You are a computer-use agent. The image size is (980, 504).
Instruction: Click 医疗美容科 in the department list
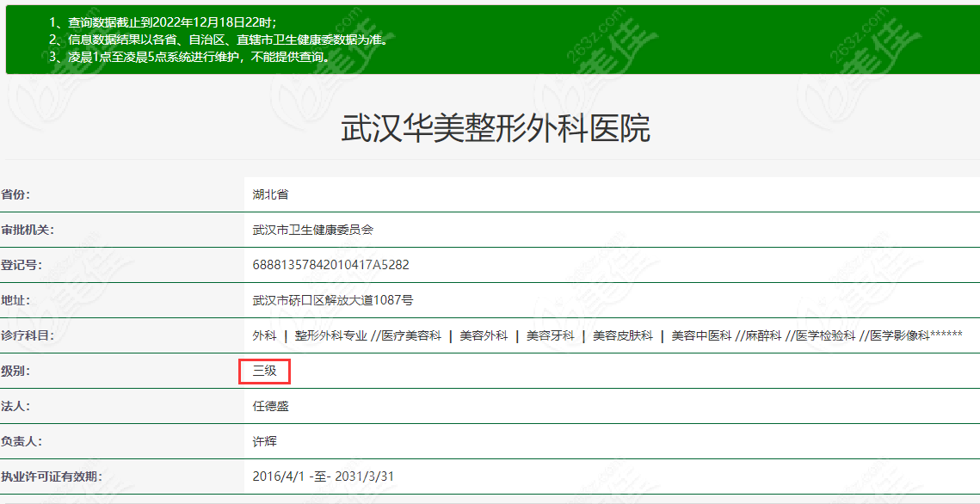[411, 335]
